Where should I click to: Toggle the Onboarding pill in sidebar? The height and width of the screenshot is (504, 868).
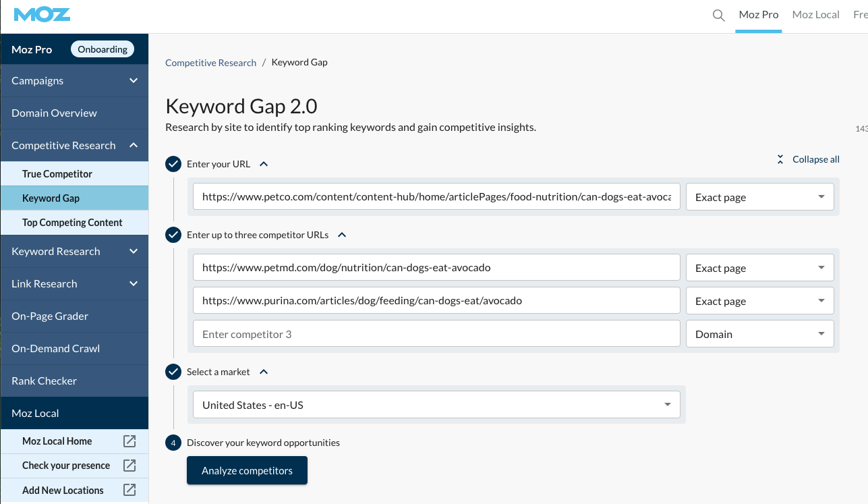point(103,49)
